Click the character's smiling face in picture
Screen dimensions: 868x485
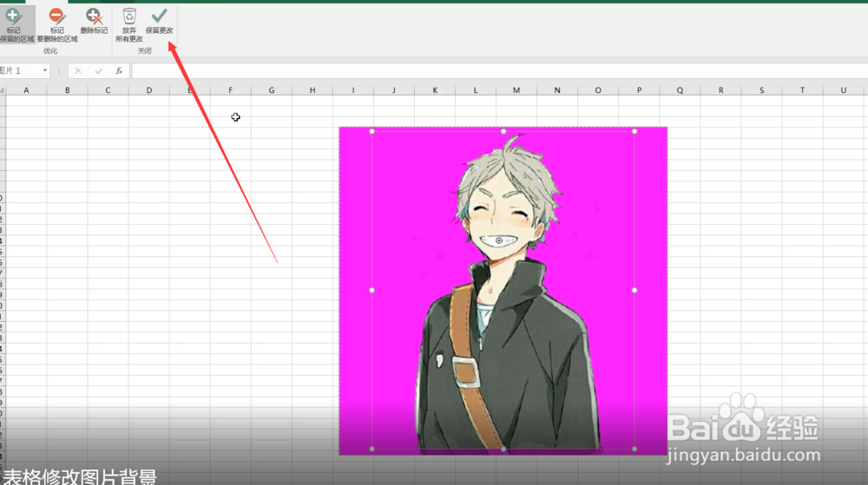coord(501,219)
